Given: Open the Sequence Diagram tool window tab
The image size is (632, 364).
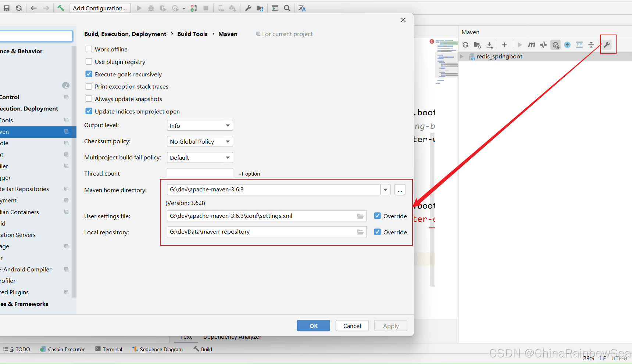Looking at the screenshot, I should tap(157, 349).
